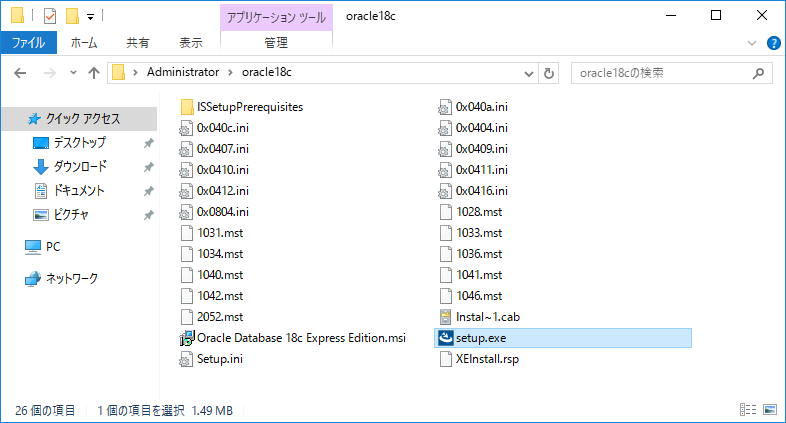Click the folder icon in address bar
786x423 pixels.
[x=119, y=73]
